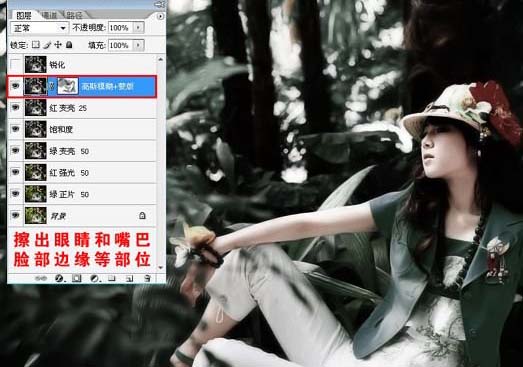The height and width of the screenshot is (367, 523).
Task: Click the 绿 变亮 50 layer thumbnail
Action: tap(35, 151)
